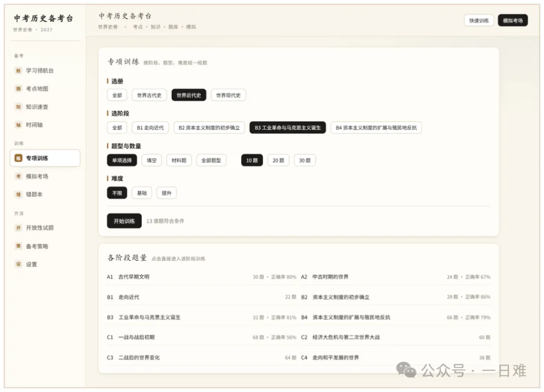Screen dimensions: 544x392
Task: Click the 专项训练 sidebar icon
Action: point(19,158)
